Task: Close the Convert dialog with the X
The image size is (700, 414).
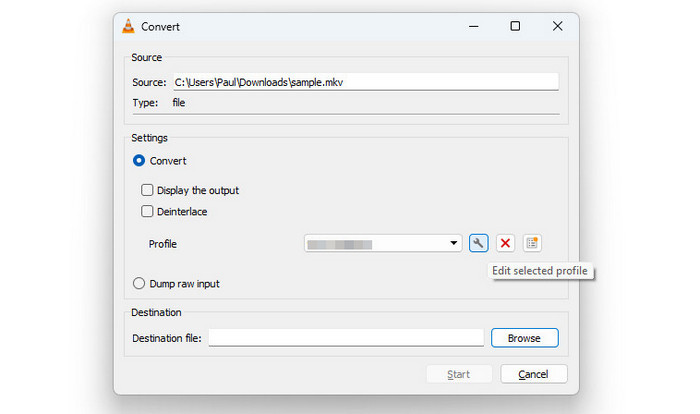Action: (557, 27)
